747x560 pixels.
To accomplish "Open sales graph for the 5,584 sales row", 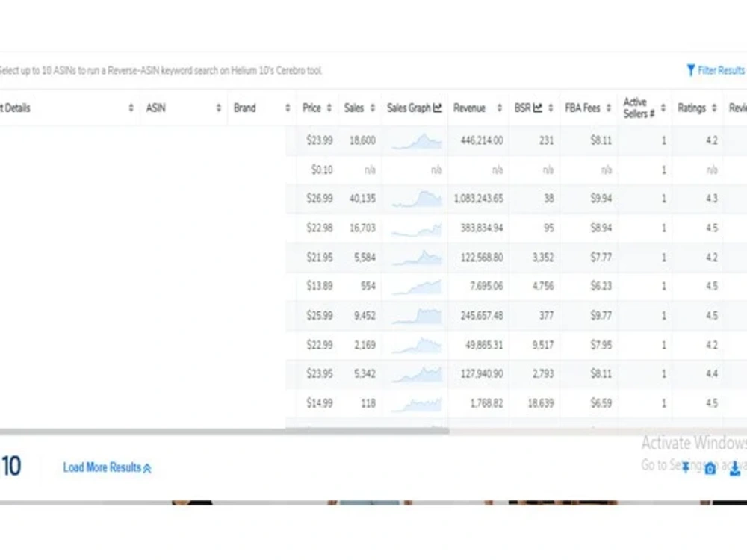I will click(417, 258).
